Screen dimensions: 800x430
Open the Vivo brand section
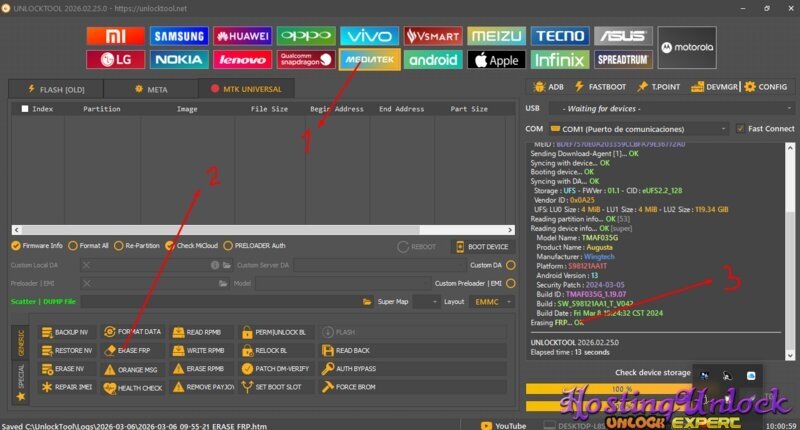pos(369,36)
